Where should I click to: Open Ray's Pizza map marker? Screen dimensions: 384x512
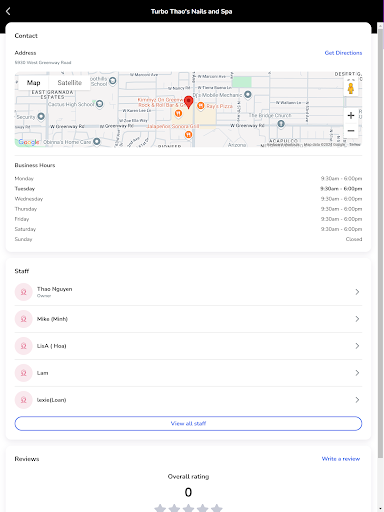pyautogui.click(x=201, y=106)
